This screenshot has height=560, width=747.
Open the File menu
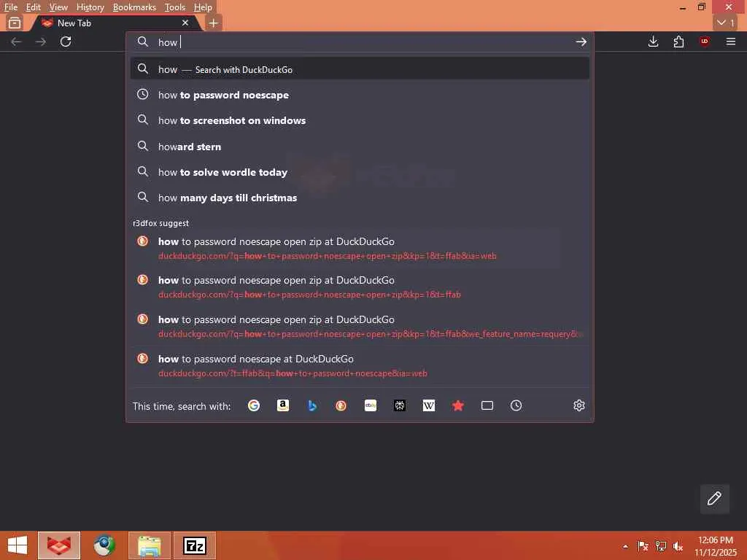10,7
